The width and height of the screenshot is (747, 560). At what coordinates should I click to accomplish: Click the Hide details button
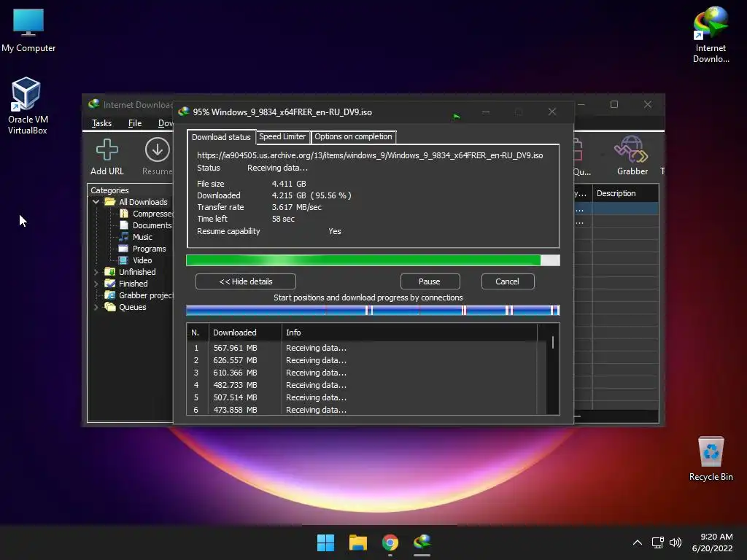click(245, 281)
